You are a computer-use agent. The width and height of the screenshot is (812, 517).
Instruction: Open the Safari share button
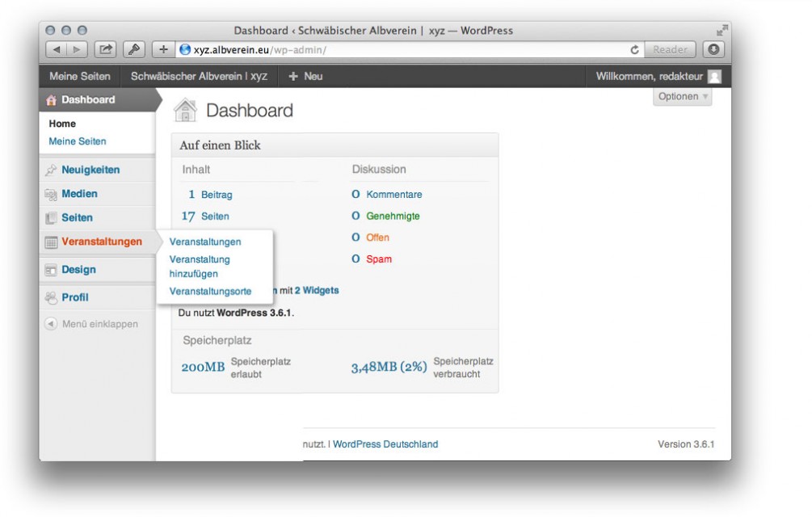[x=105, y=50]
